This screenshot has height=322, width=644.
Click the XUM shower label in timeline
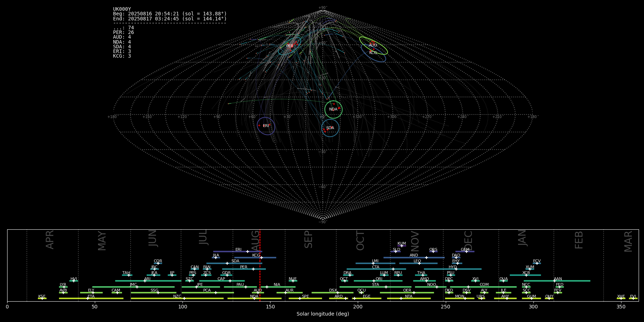coord(530,267)
